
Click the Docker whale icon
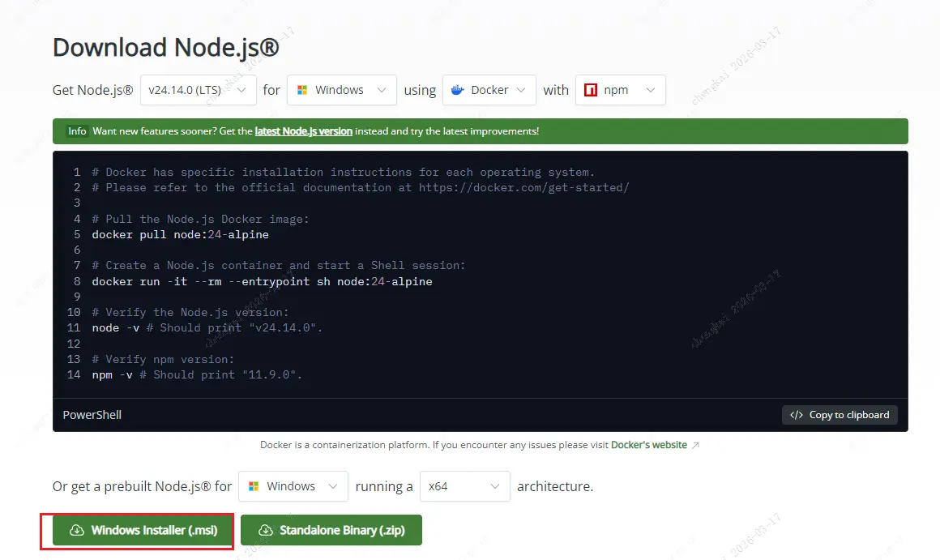pyautogui.click(x=457, y=90)
